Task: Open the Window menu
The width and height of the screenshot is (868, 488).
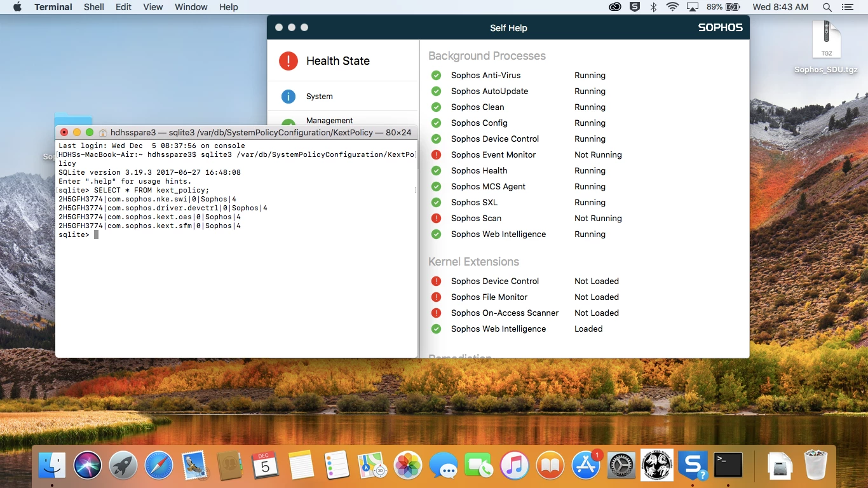Action: (x=191, y=7)
